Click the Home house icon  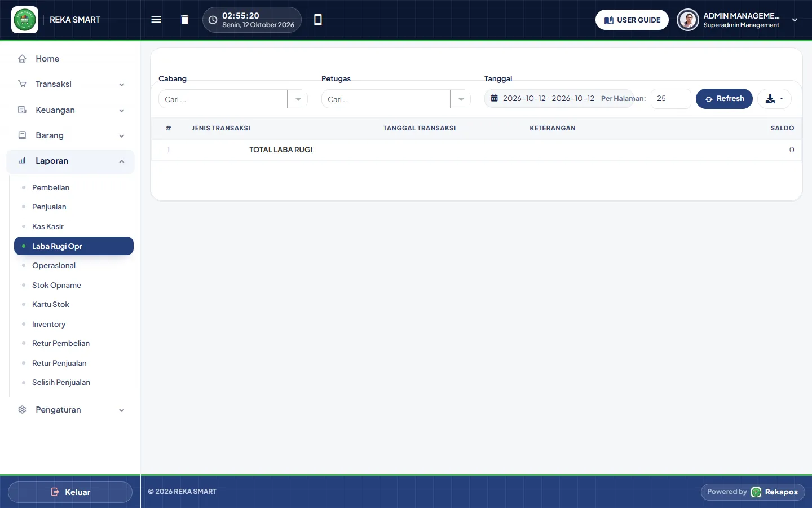click(x=22, y=59)
